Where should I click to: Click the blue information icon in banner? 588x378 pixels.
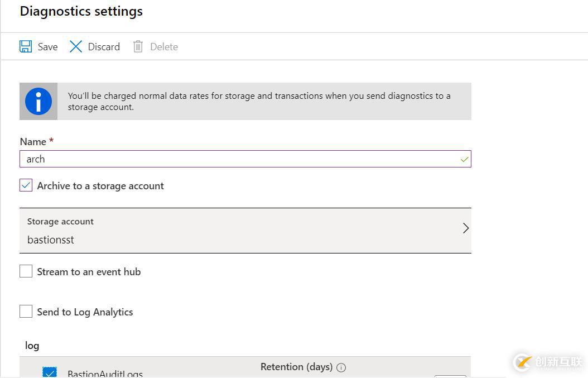tap(38, 102)
